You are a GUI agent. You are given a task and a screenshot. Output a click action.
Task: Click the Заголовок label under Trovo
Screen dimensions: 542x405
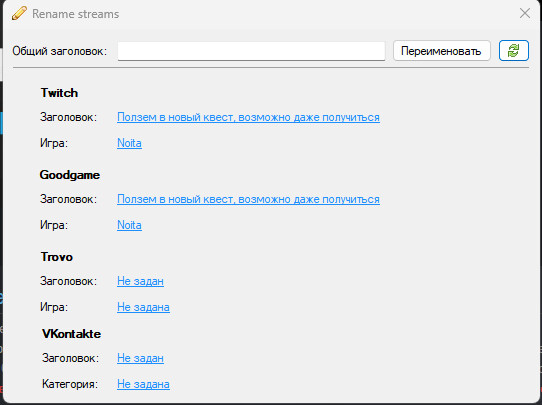pyautogui.click(x=68, y=281)
